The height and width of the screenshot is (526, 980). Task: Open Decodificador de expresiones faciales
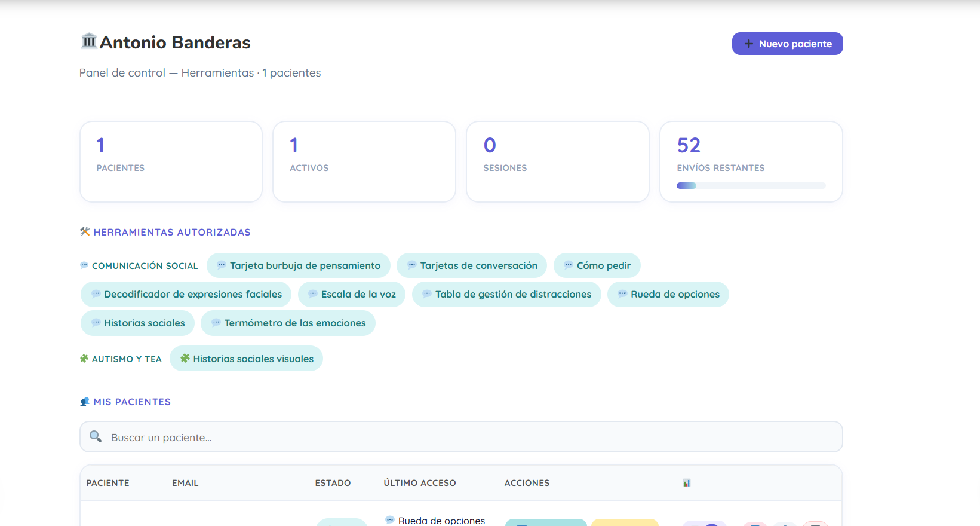click(186, 294)
